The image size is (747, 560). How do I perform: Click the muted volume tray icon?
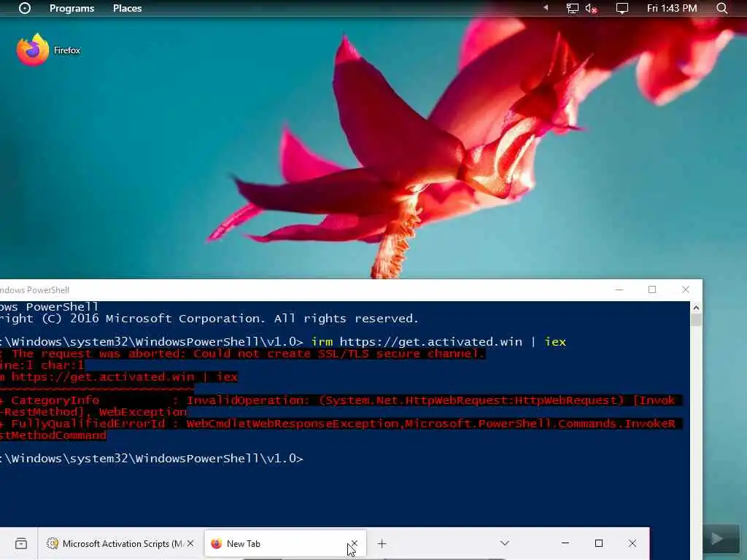click(591, 8)
